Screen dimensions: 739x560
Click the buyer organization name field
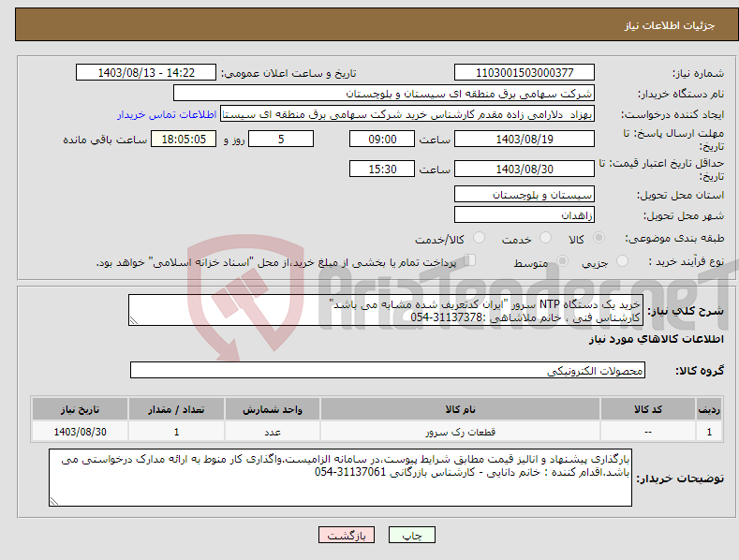[x=384, y=94]
